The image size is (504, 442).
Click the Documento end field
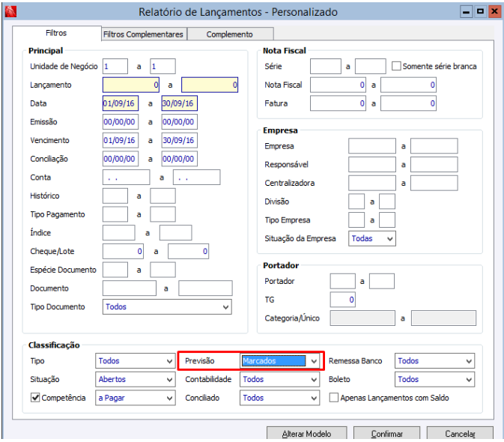pyautogui.click(x=205, y=288)
